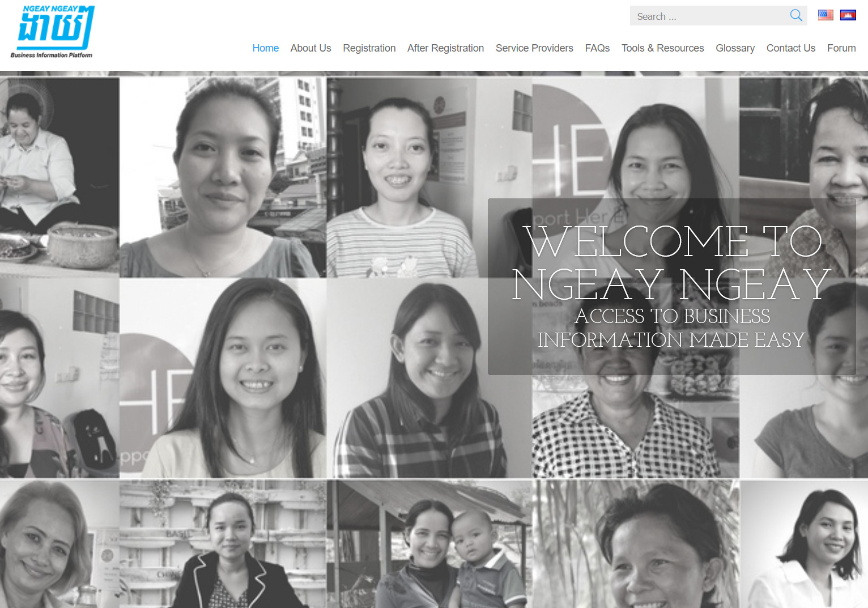Open the FAQs page
The height and width of the screenshot is (608, 868).
(597, 48)
